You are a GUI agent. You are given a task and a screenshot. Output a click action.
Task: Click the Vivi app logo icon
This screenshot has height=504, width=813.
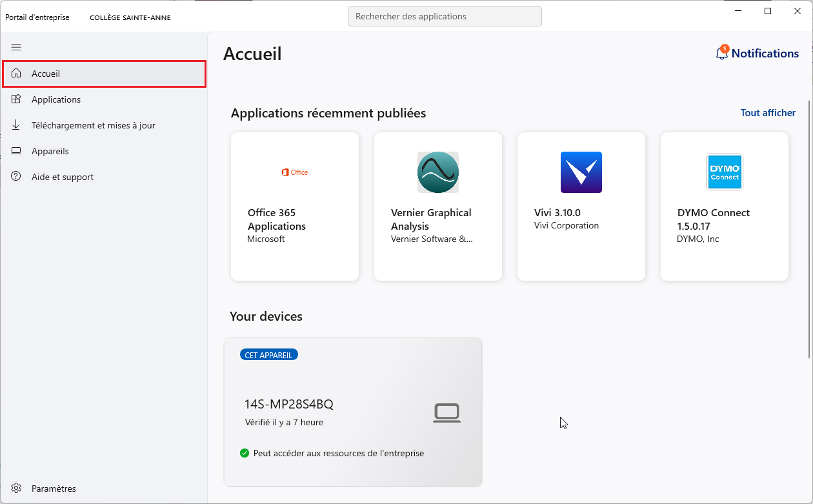[x=581, y=172]
